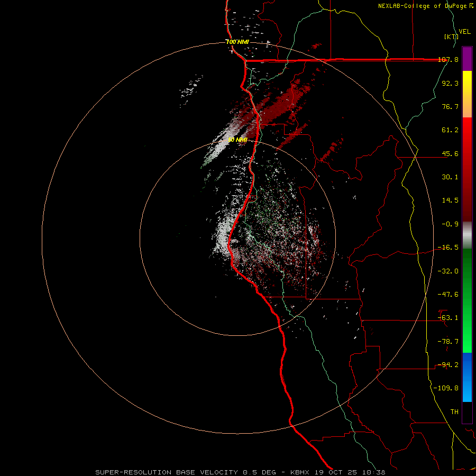This screenshot has height=476, width=476.
Task: Select the 14.5 legend value
Action: (450, 200)
